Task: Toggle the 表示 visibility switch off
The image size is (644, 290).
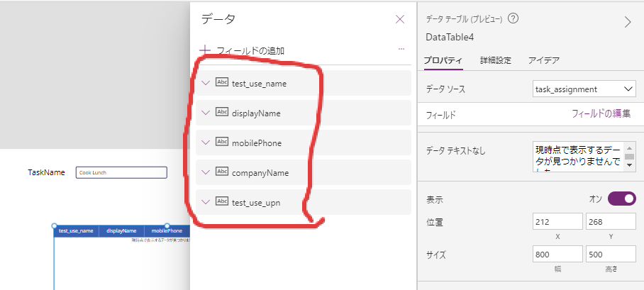Action: click(621, 199)
